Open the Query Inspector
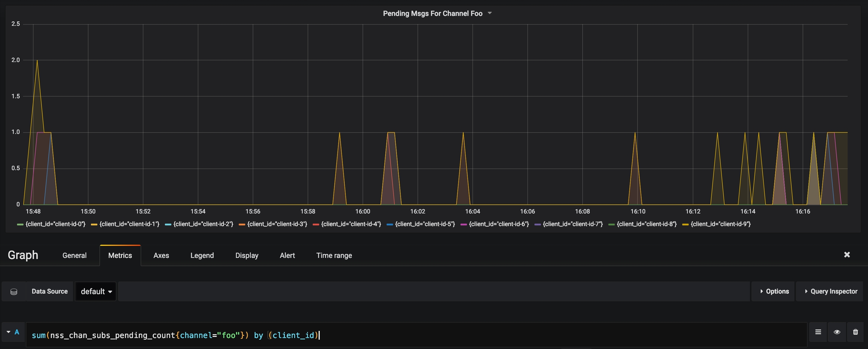 [x=830, y=291]
